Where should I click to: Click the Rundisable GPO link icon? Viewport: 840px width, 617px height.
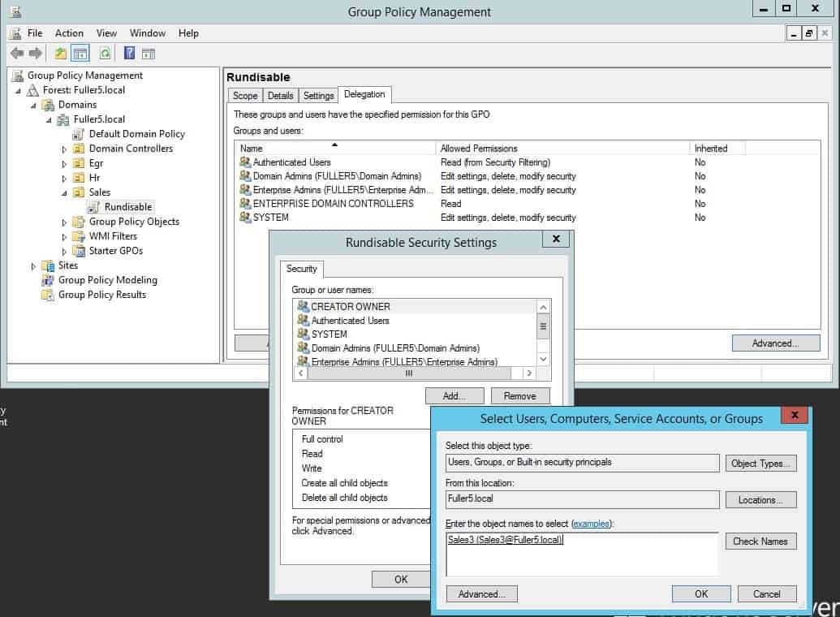tap(94, 207)
